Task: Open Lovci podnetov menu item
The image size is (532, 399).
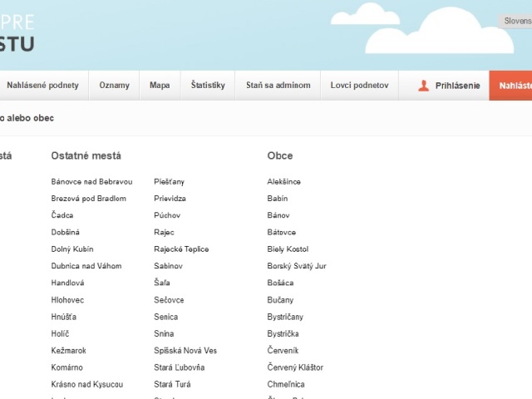Action: (360, 85)
